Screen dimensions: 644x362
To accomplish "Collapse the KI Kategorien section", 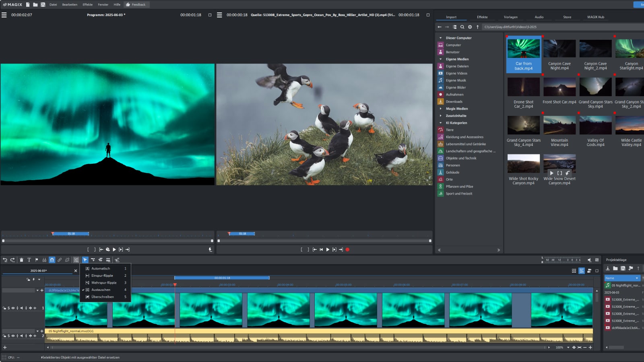I will (440, 123).
